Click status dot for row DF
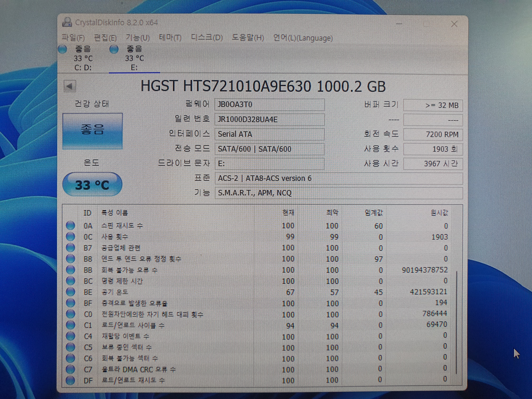Viewport: 532px width, 399px height. (70, 380)
